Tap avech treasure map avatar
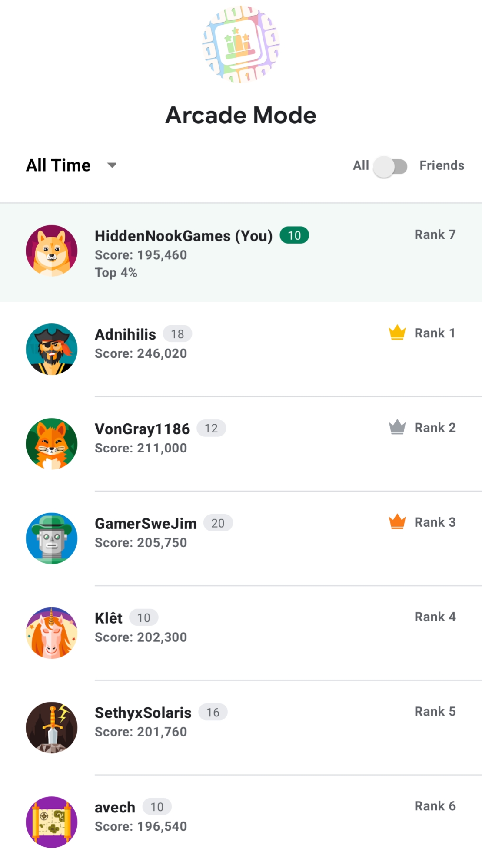Screen dimensions: 482x868 (x=52, y=822)
